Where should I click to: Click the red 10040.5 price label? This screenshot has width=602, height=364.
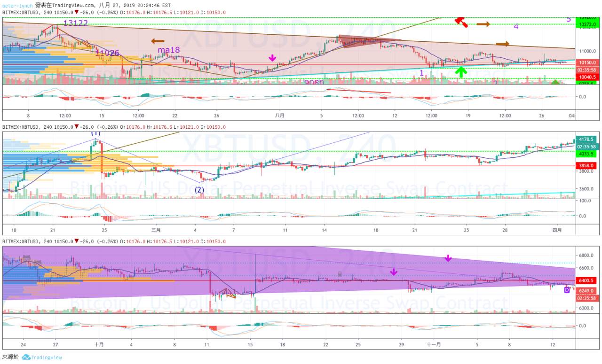point(588,77)
